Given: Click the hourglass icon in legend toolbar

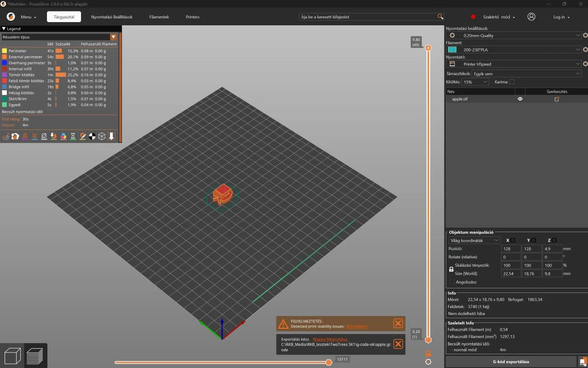Looking at the screenshot, I should pyautogui.click(x=73, y=136).
